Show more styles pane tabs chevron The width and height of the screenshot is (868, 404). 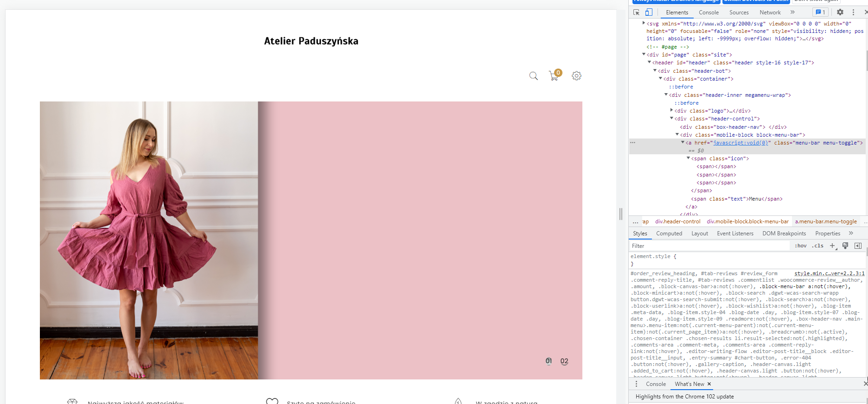[851, 234]
